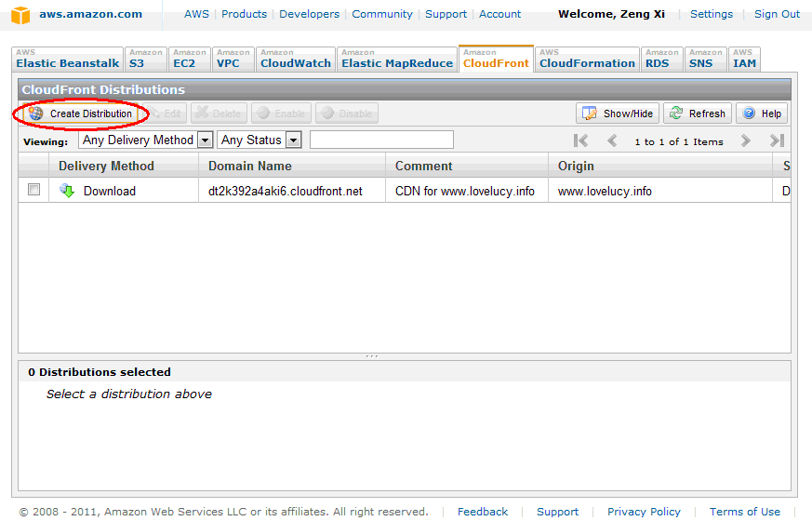Switch to Amazon EC2 tab
Image resolution: width=812 pixels, height=521 pixels.
pos(190,59)
